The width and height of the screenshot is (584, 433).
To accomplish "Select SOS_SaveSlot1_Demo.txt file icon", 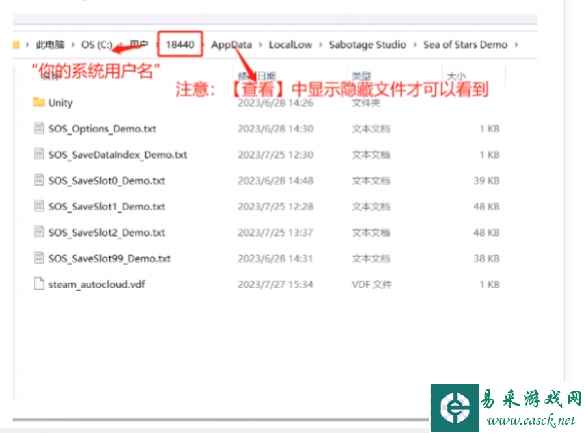I will [39, 206].
